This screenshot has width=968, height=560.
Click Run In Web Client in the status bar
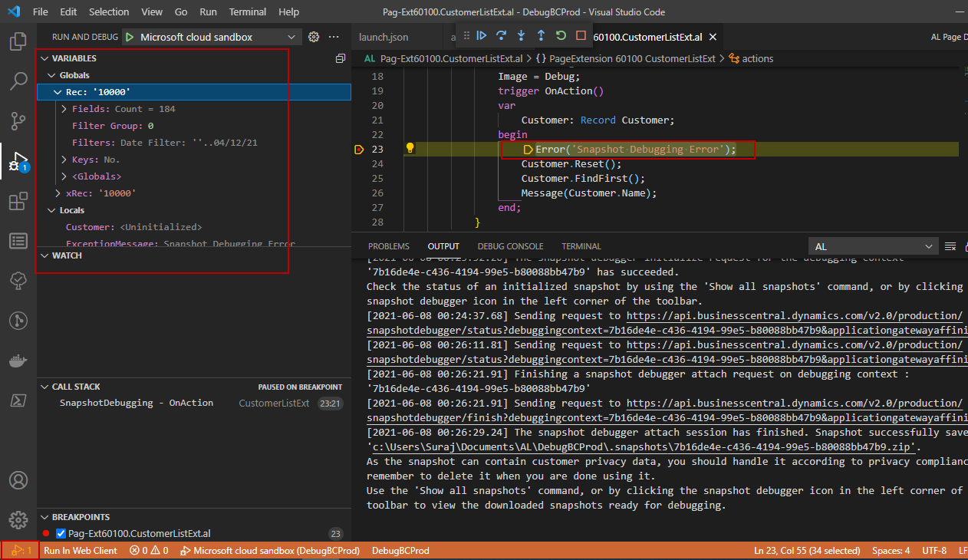click(81, 550)
